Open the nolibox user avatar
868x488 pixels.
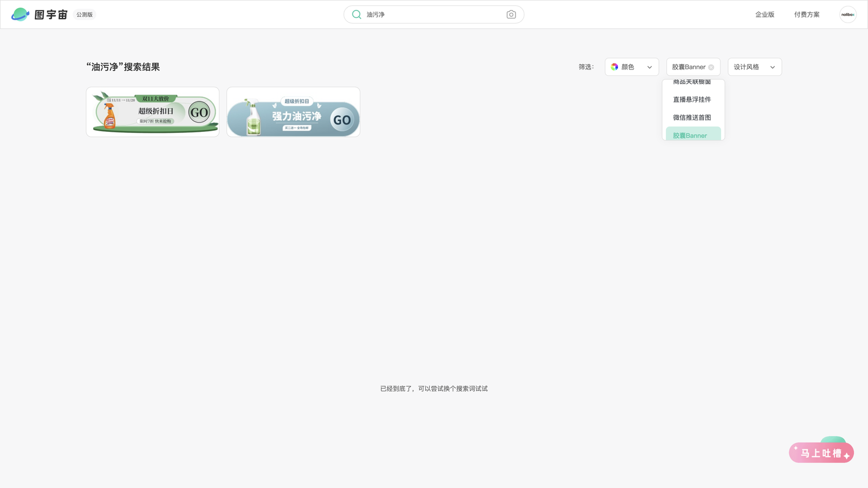click(848, 14)
